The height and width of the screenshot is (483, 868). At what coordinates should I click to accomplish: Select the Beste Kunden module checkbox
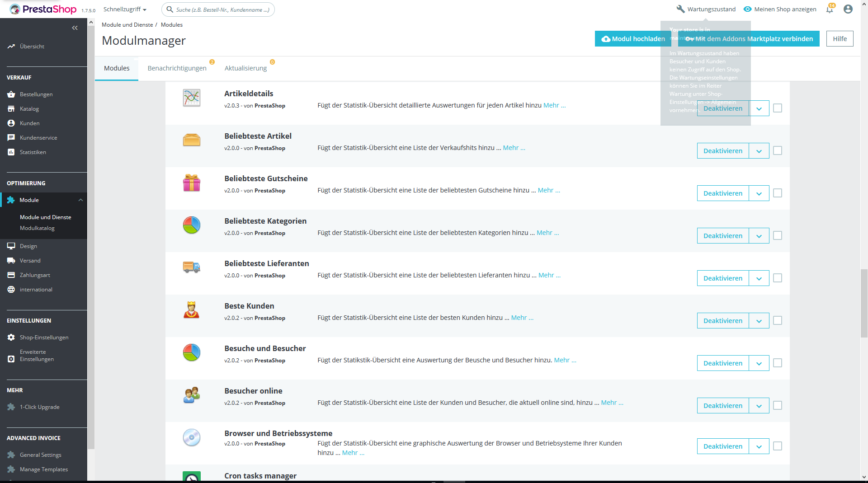(x=778, y=320)
